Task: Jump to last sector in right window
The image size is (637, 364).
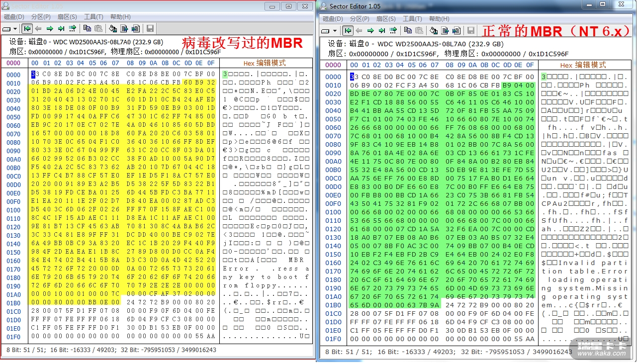Action: [382, 31]
